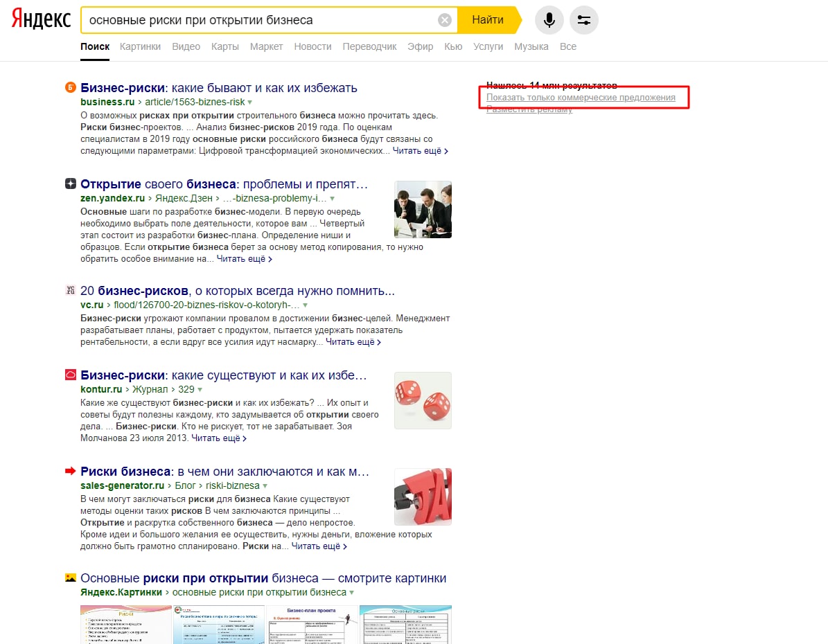Click sales-generator.ru red arrow favicon
The width and height of the screenshot is (828, 644).
click(70, 471)
